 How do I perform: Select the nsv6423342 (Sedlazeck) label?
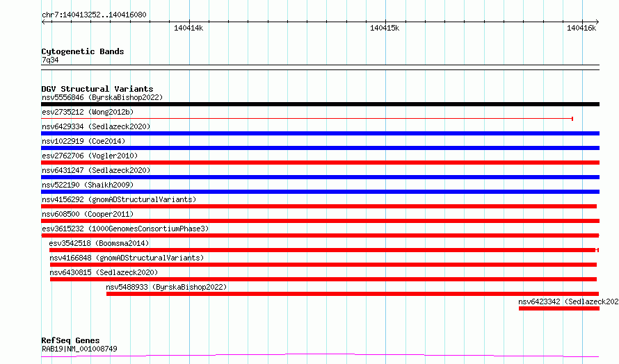[568, 301]
